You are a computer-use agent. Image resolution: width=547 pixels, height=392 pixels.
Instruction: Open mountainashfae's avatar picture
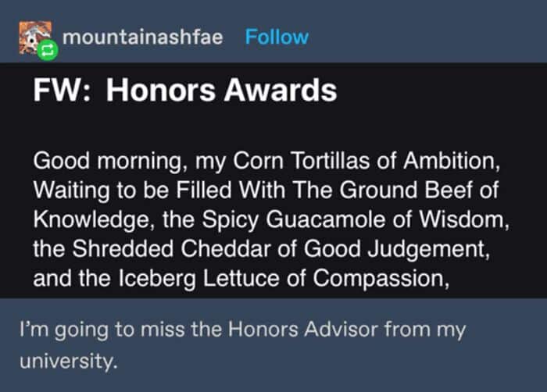(35, 38)
